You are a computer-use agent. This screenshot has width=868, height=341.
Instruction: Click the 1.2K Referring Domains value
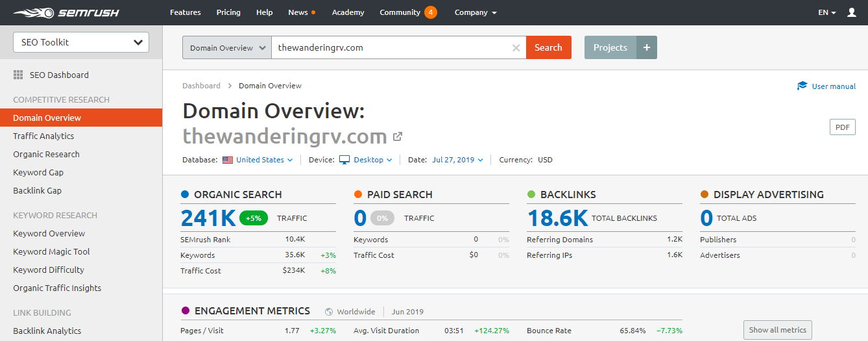click(675, 240)
